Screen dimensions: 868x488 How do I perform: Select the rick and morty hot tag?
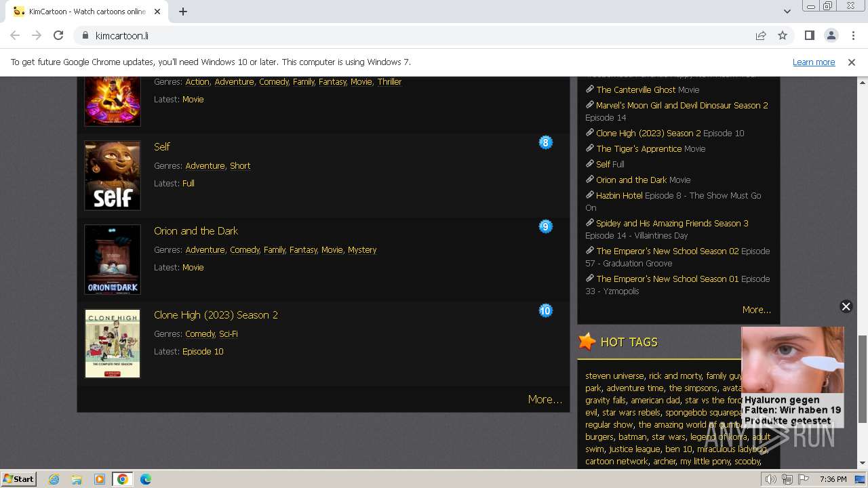675,375
